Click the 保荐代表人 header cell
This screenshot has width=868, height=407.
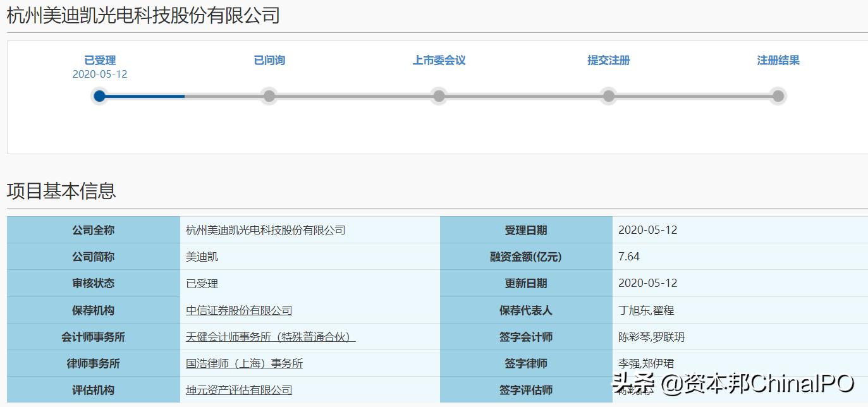tap(526, 310)
